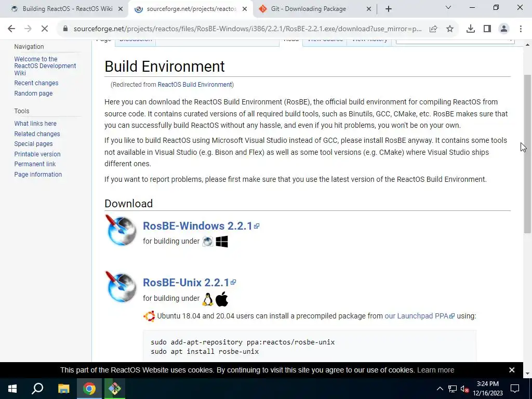532x399 pixels.
Task: Toggle the Chrome side panel icon
Action: [487, 29]
